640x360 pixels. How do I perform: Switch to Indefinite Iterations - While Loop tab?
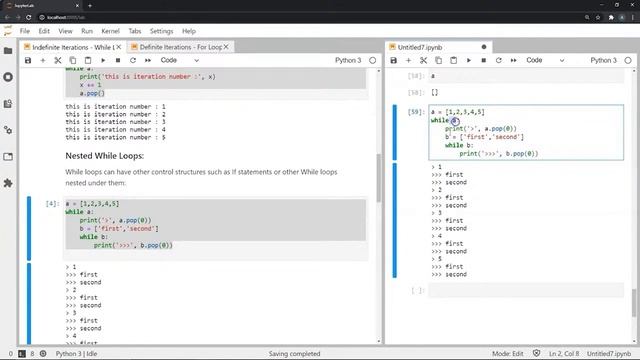pos(73,47)
